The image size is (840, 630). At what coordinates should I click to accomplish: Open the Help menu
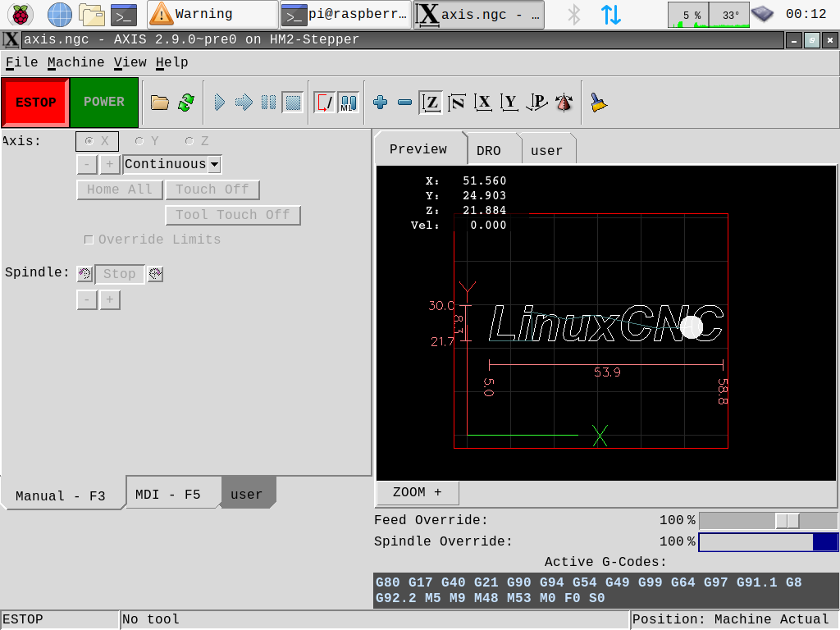point(172,62)
